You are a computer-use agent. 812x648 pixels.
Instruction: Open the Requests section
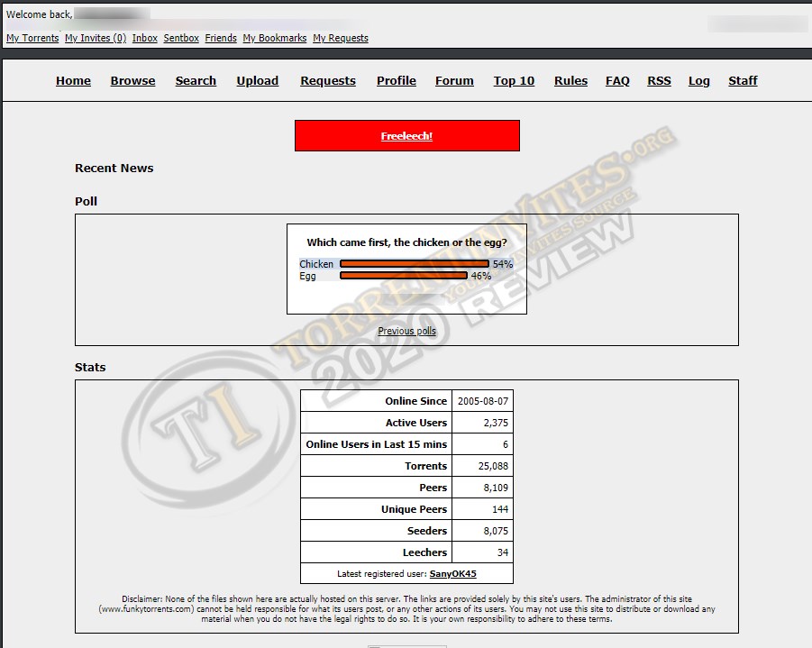pyautogui.click(x=328, y=81)
